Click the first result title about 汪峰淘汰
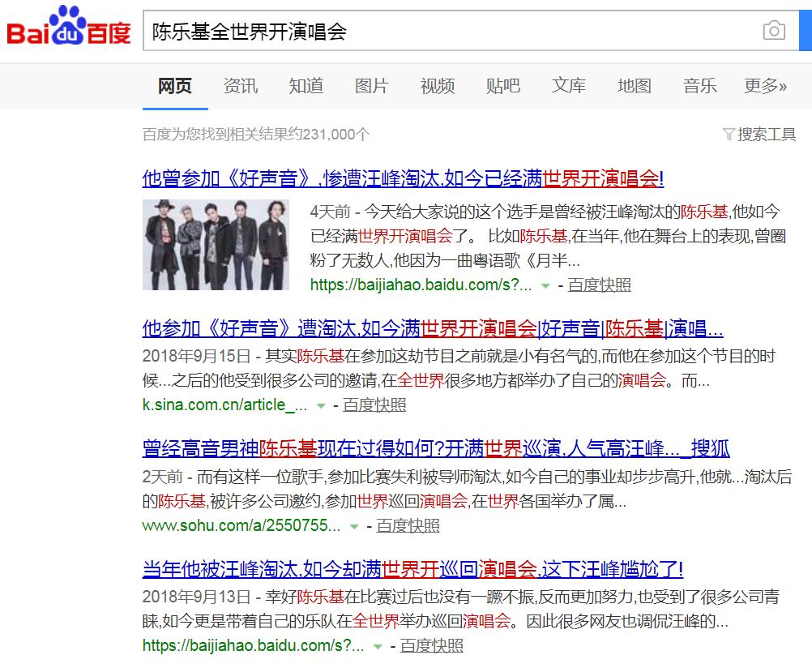812x668 pixels. coord(403,180)
